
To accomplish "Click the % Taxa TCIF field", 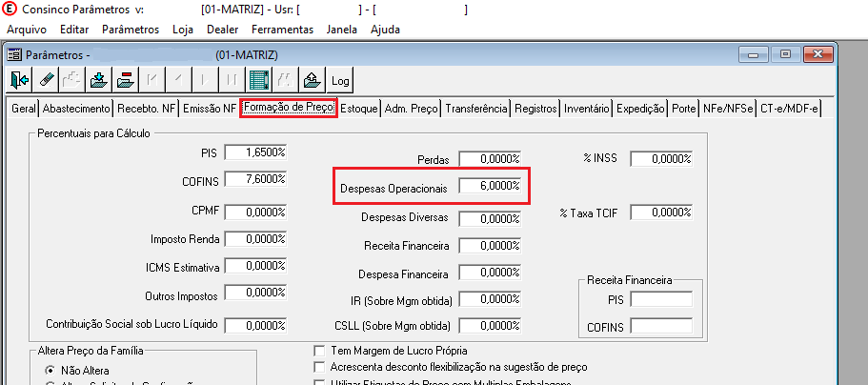I will (661, 213).
